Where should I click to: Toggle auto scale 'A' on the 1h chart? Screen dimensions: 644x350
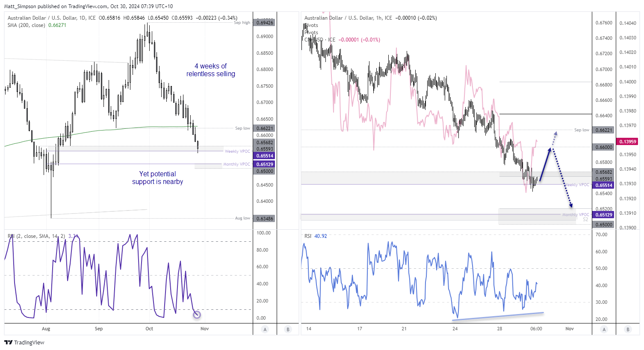click(x=604, y=329)
